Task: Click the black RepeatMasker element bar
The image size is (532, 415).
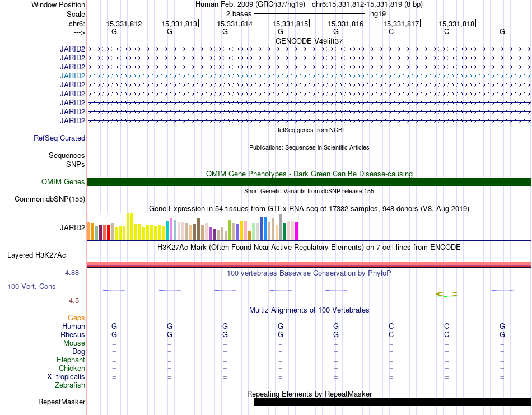Action: [393, 402]
